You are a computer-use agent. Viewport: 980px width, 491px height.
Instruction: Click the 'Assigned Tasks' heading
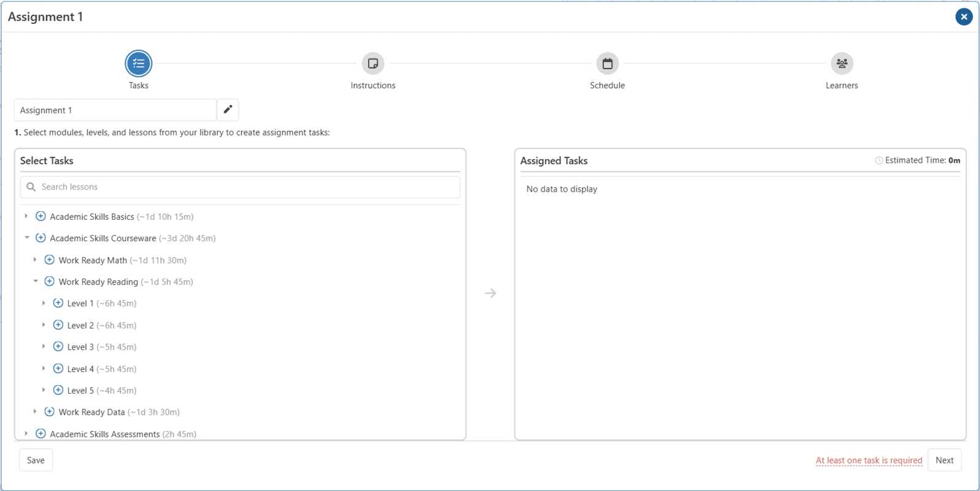click(x=554, y=160)
